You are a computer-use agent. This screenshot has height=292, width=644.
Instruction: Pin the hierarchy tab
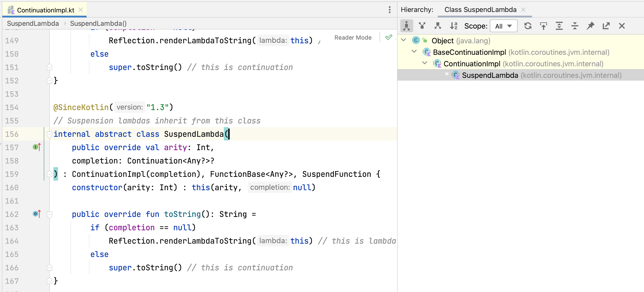click(x=590, y=26)
